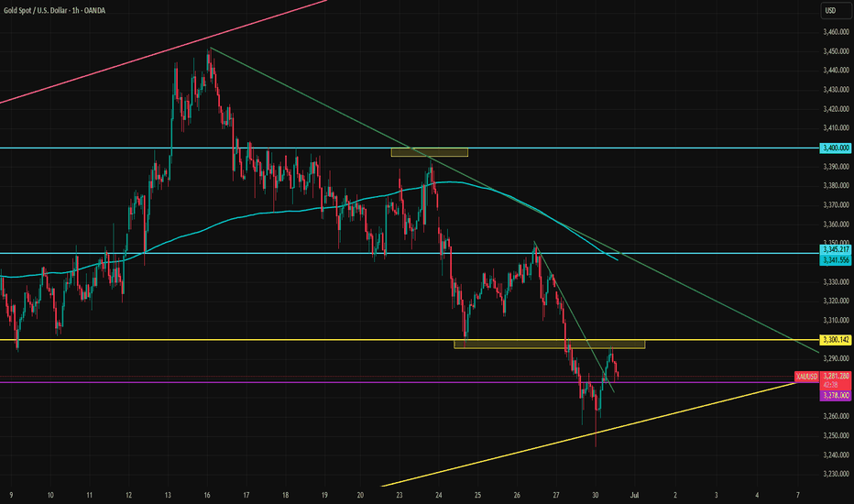Click the 3,450.000 price axis label
Viewport: 854px width, 504px height.
coord(836,51)
